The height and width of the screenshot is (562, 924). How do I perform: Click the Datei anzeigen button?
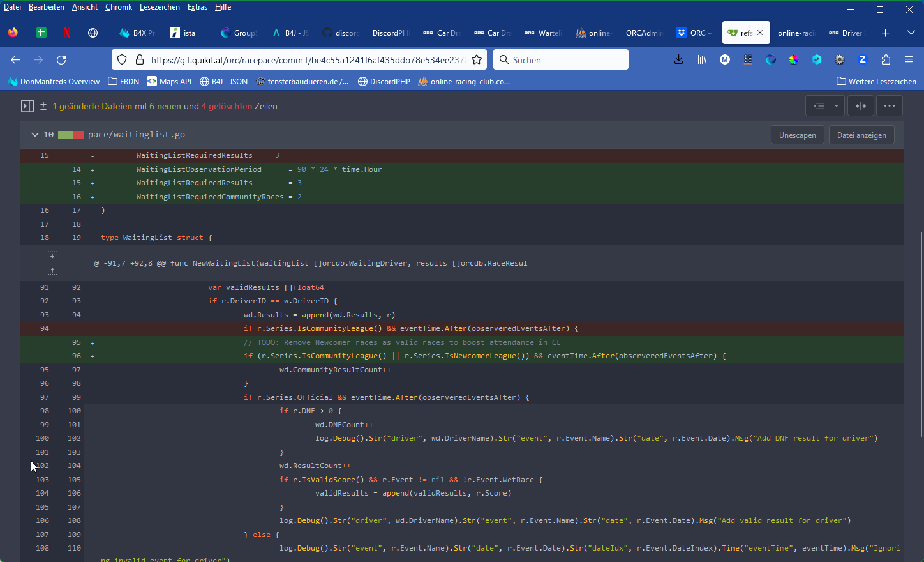(861, 135)
